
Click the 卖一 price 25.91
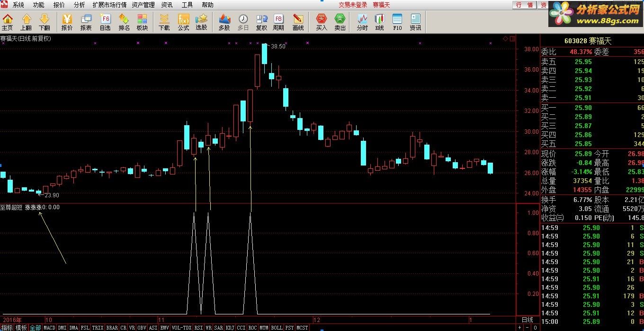(583, 98)
